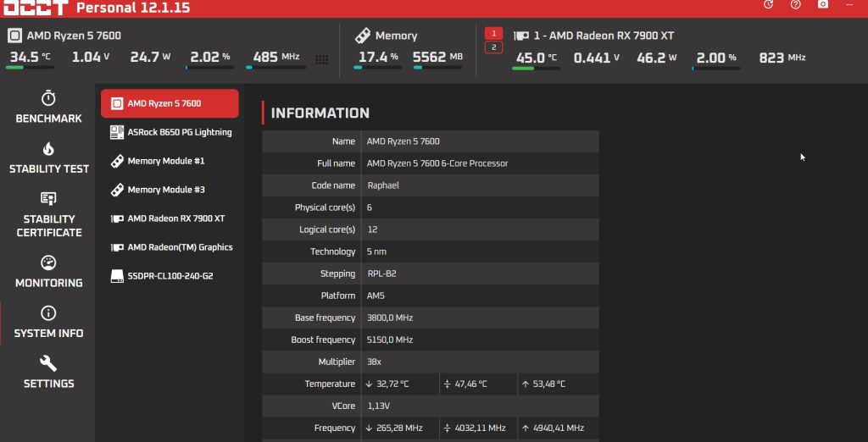Click the Technology value 5 nm
Viewport: 868px width, 442px height.
pyautogui.click(x=376, y=251)
